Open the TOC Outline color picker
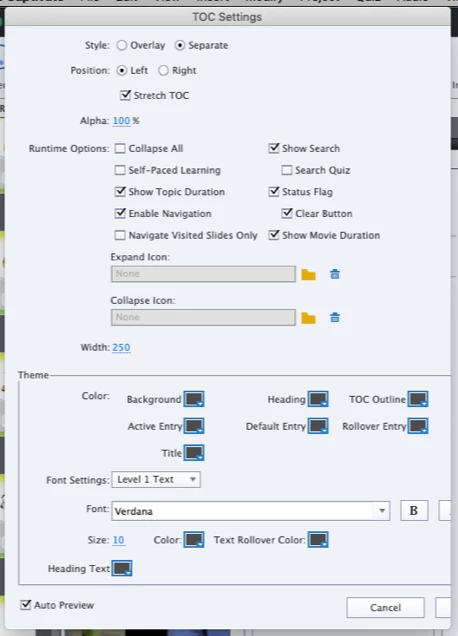This screenshot has width=458, height=636. pyautogui.click(x=418, y=399)
